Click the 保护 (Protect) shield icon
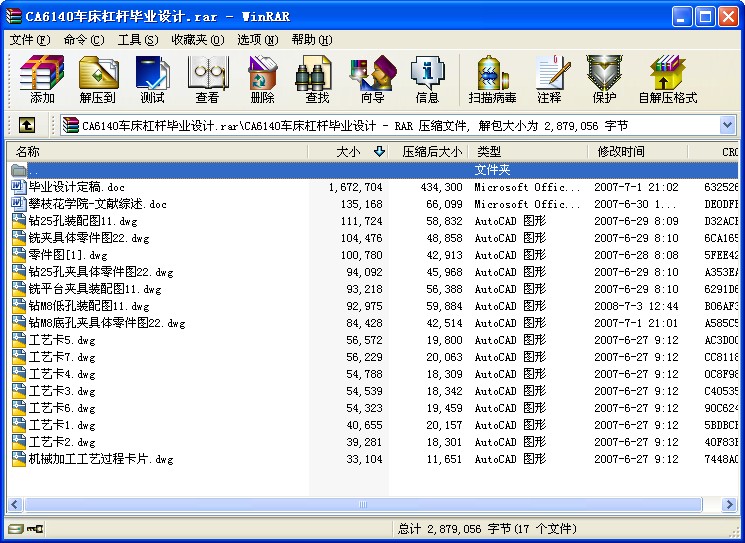Viewport: 745px width, 543px height. (604, 73)
